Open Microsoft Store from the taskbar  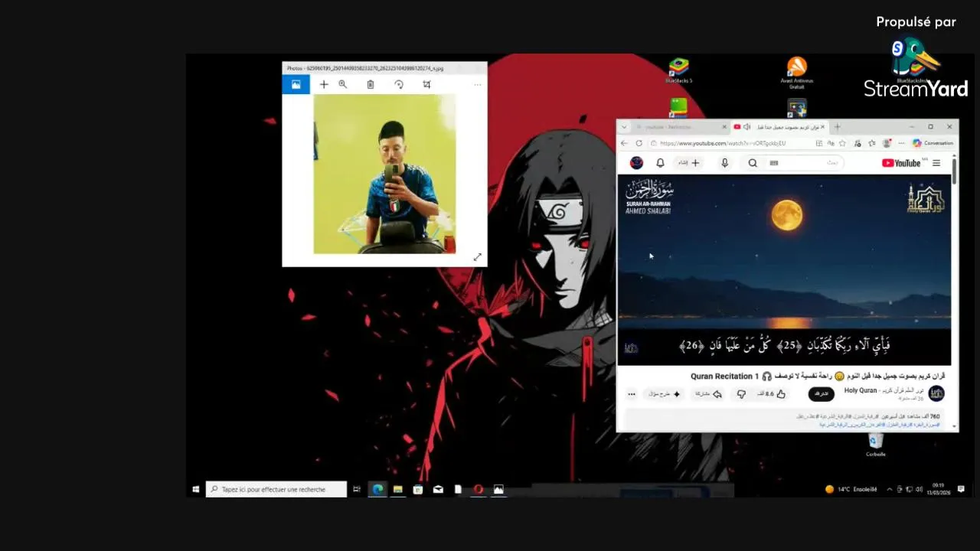point(418,489)
